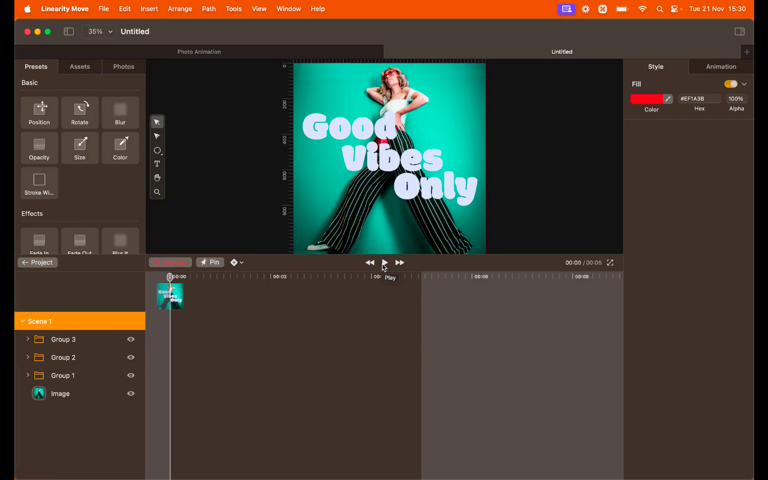Toggle the Pin button
Viewport: 768px width, 480px height.
tap(210, 263)
